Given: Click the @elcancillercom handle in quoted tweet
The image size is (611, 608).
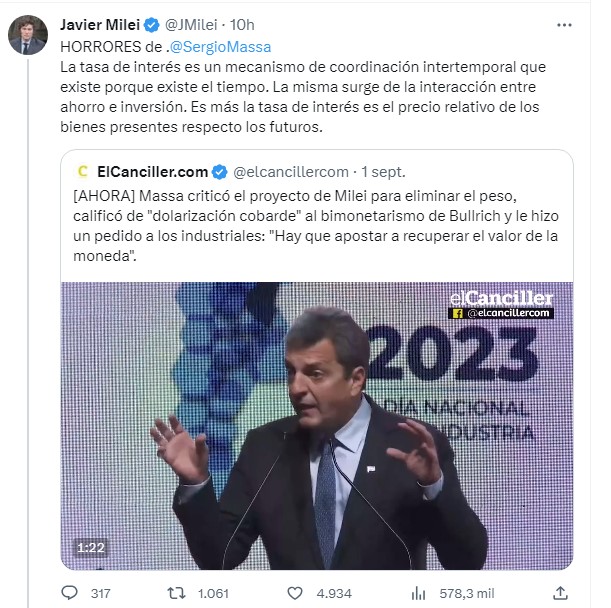Looking at the screenshot, I should click(291, 171).
